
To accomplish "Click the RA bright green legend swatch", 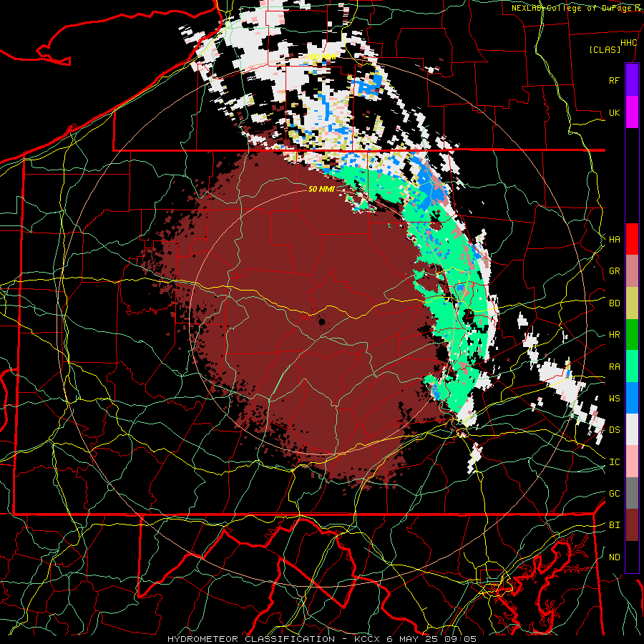I will 632,366.
